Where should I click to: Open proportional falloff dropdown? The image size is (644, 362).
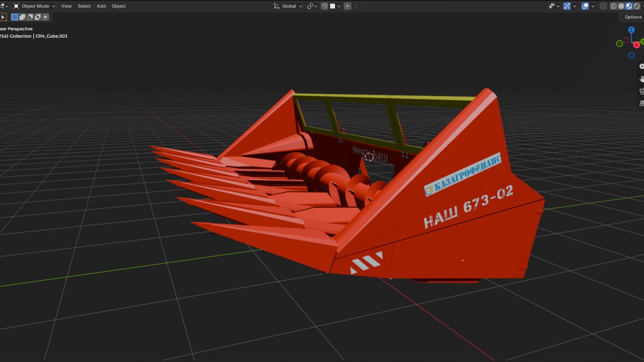(x=358, y=6)
